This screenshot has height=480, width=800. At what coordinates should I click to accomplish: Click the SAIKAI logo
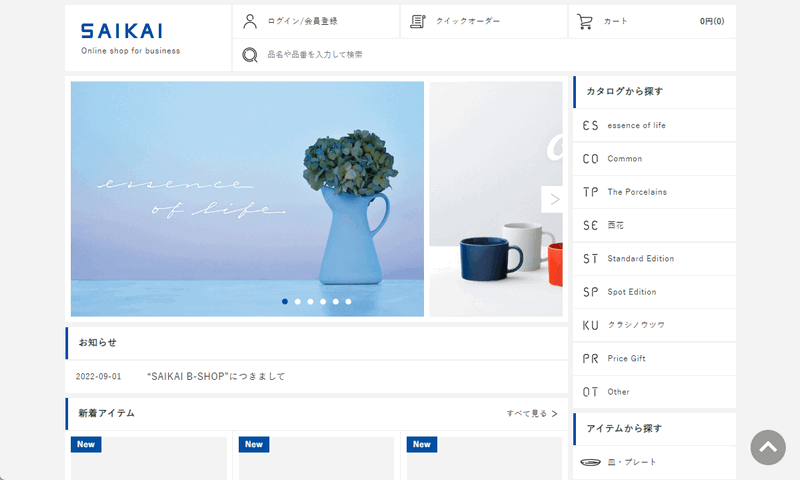tap(122, 31)
